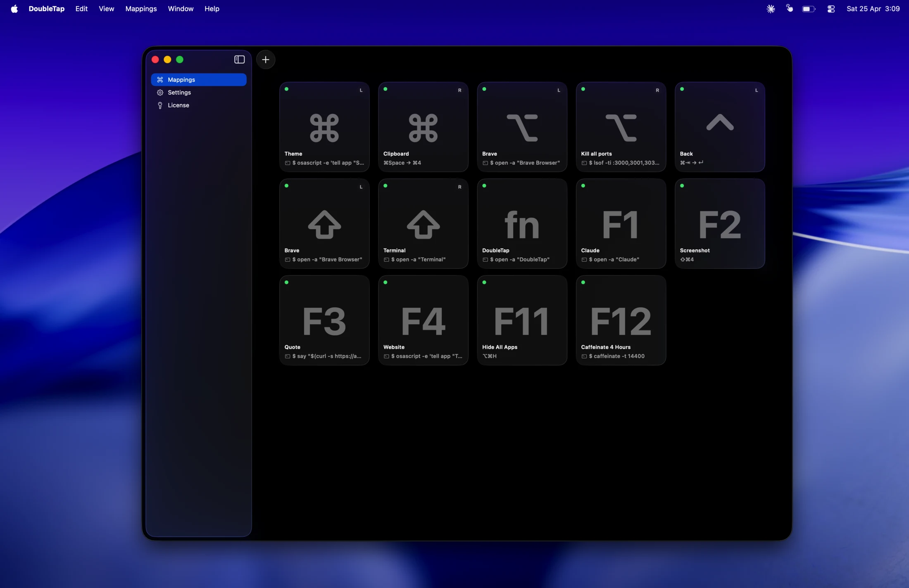The image size is (909, 588).
Task: Click the "Kill all ports" card title
Action: pyautogui.click(x=596, y=154)
